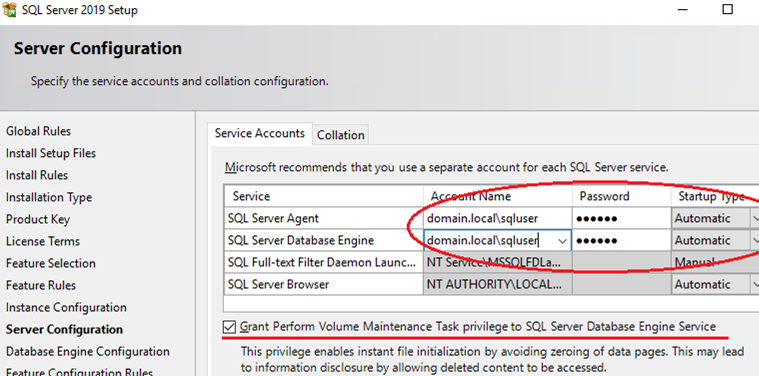The image size is (759, 376).
Task: Click the Global Rules step
Action: pyautogui.click(x=38, y=131)
